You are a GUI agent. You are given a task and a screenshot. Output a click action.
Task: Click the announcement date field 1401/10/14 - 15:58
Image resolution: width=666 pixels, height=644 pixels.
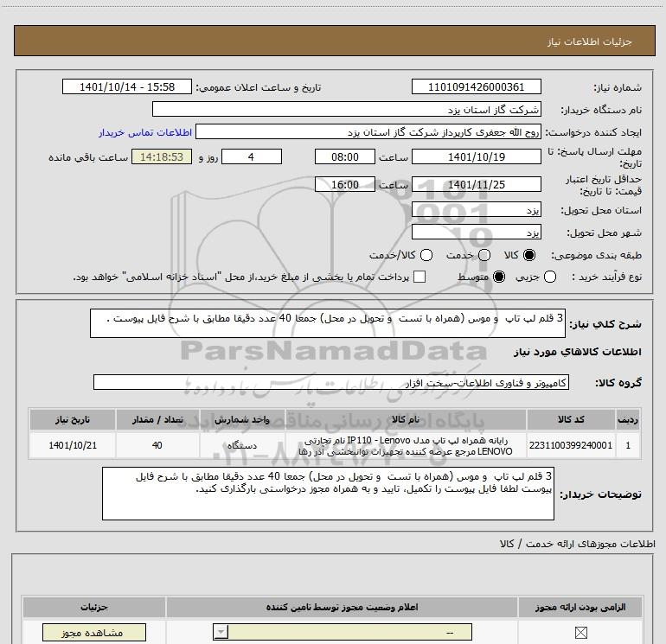pos(127,87)
